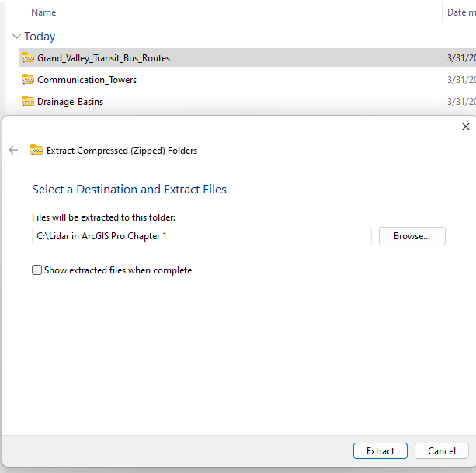Open Browse to choose destination folder
476x473 pixels.
(412, 236)
